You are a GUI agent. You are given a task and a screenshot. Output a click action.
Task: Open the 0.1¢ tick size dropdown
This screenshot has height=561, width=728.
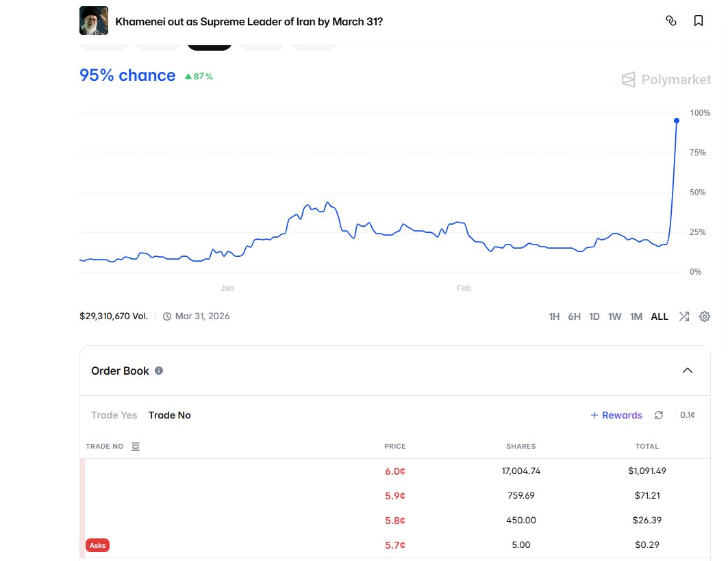(688, 414)
